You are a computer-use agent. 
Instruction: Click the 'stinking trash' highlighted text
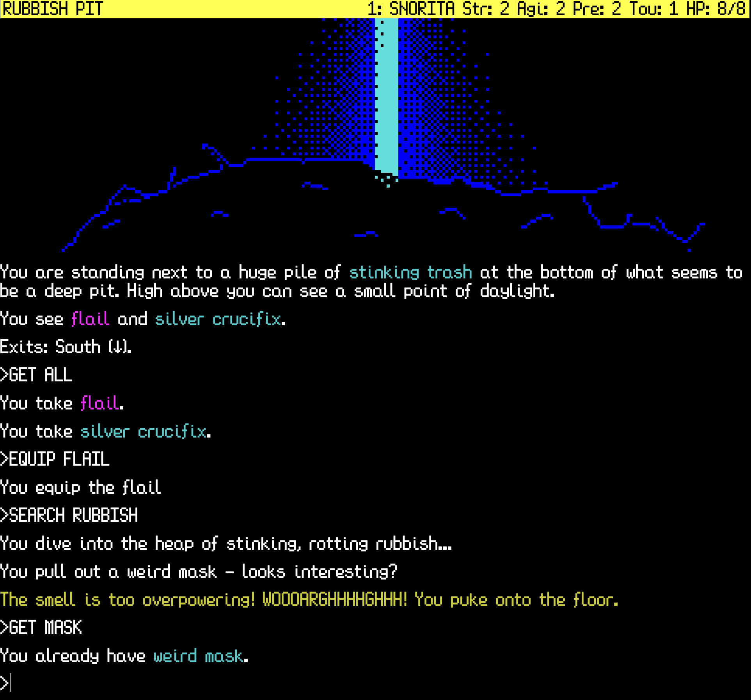click(x=410, y=273)
